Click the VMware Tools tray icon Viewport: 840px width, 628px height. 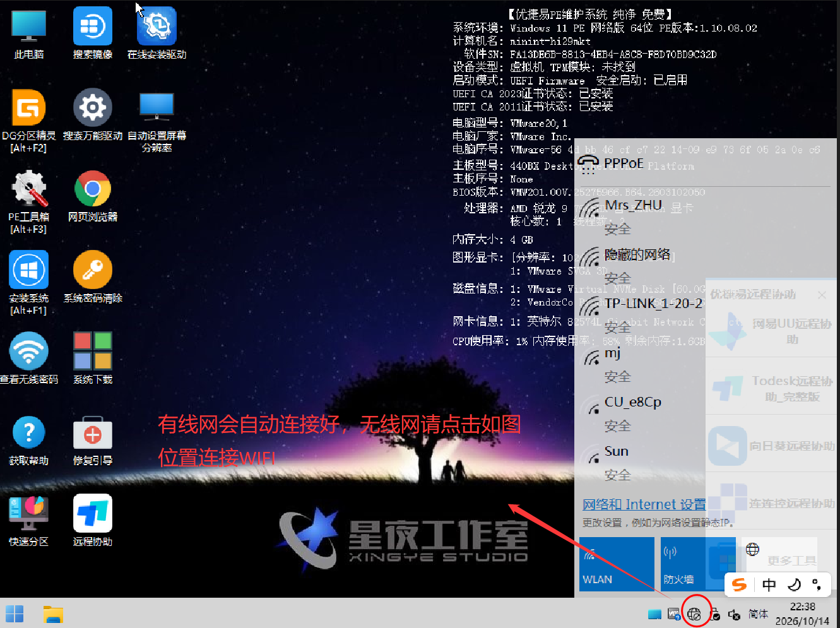(x=674, y=614)
